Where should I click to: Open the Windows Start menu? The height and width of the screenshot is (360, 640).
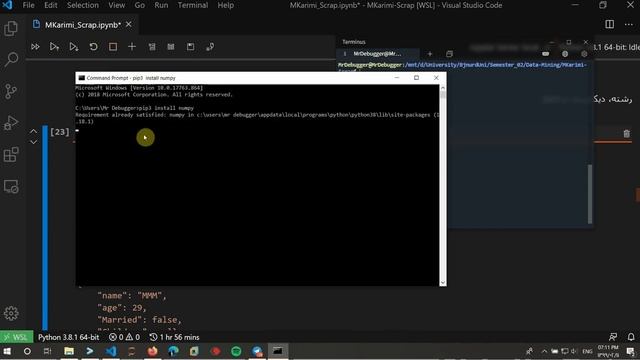[7, 351]
